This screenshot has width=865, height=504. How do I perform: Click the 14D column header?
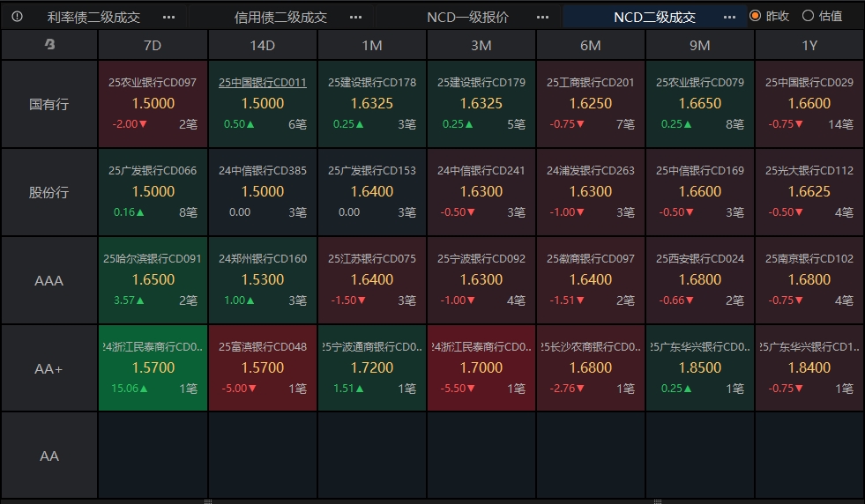point(263,45)
